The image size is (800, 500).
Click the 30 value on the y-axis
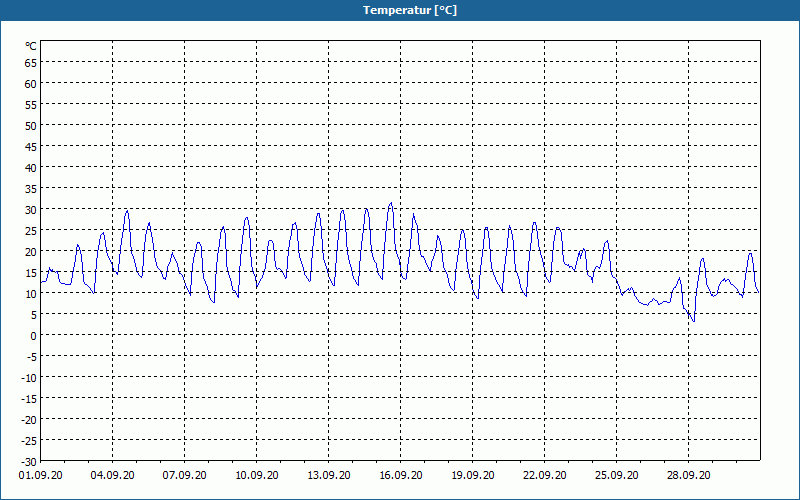pyautogui.click(x=31, y=210)
